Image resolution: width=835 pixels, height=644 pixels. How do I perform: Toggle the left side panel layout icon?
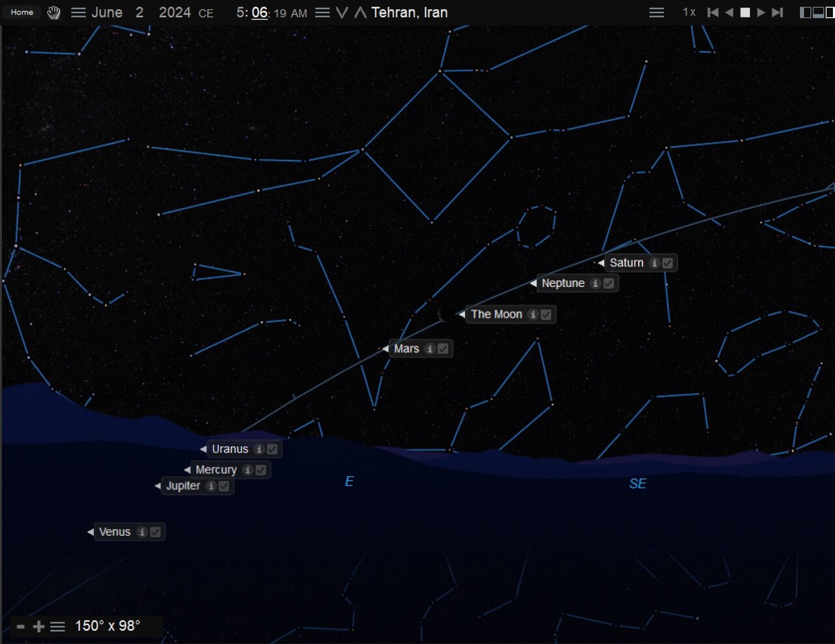pos(806,12)
